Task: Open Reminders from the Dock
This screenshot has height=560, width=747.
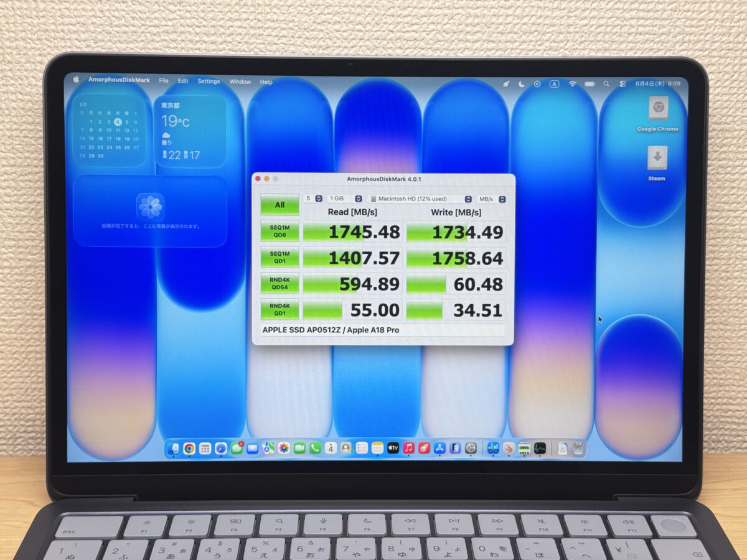Action: (x=362, y=448)
